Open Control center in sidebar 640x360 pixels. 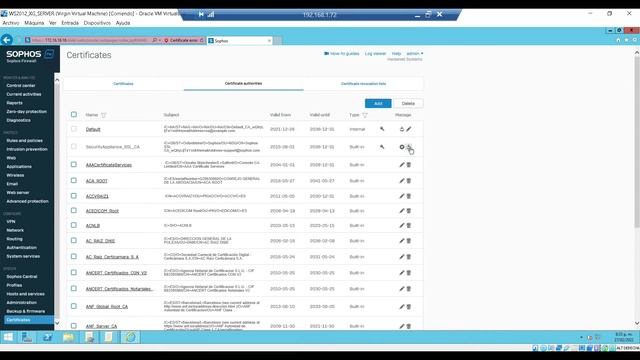point(21,86)
